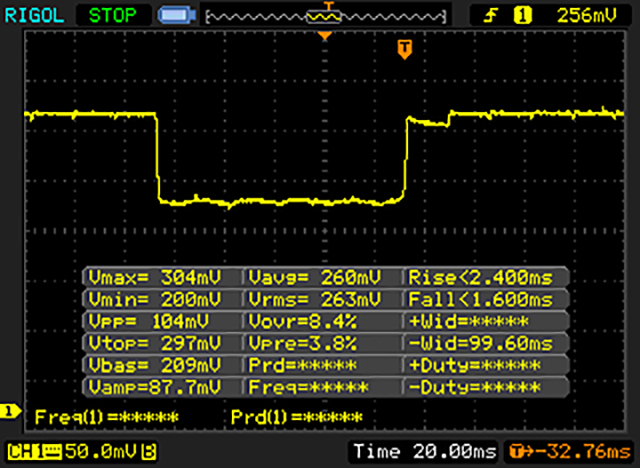Click the Vpre=3.8% preshoot measurement
Image resolution: width=640 pixels, height=468 pixels.
pyautogui.click(x=302, y=343)
